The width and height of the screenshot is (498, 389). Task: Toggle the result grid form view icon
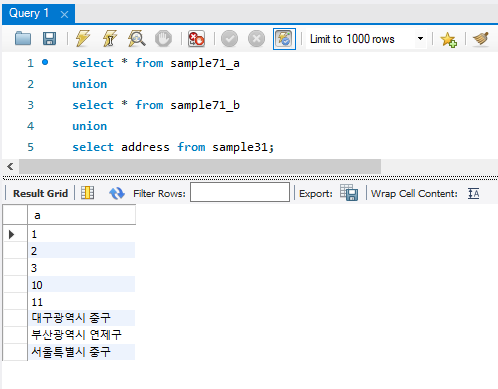pos(87,193)
